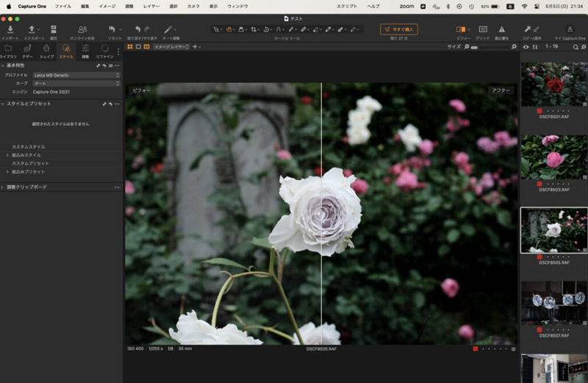This screenshot has height=383, width=588.
Task: Toggle the Grid (グリッド) overlay
Action: coord(483,29)
